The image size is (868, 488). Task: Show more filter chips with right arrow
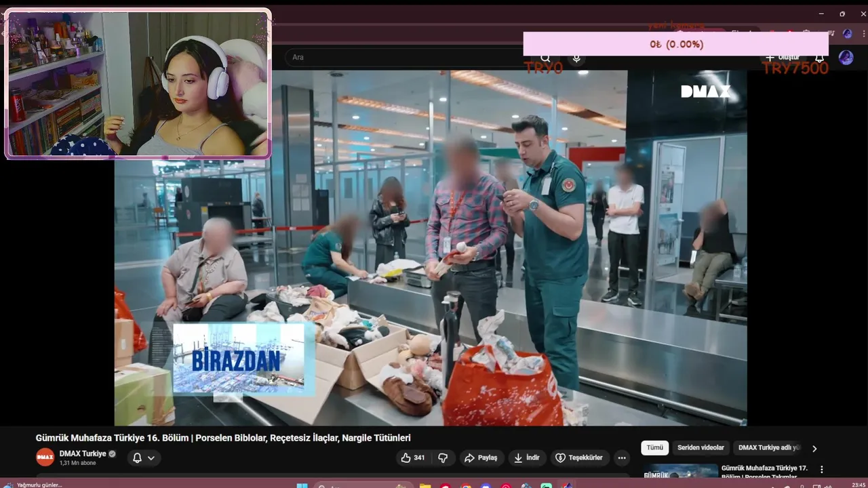click(x=814, y=449)
